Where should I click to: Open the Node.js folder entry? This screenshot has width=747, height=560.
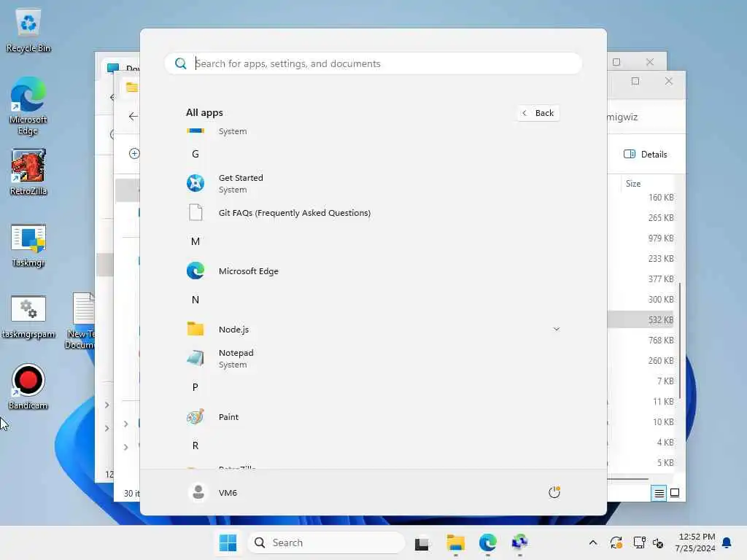[x=372, y=329]
